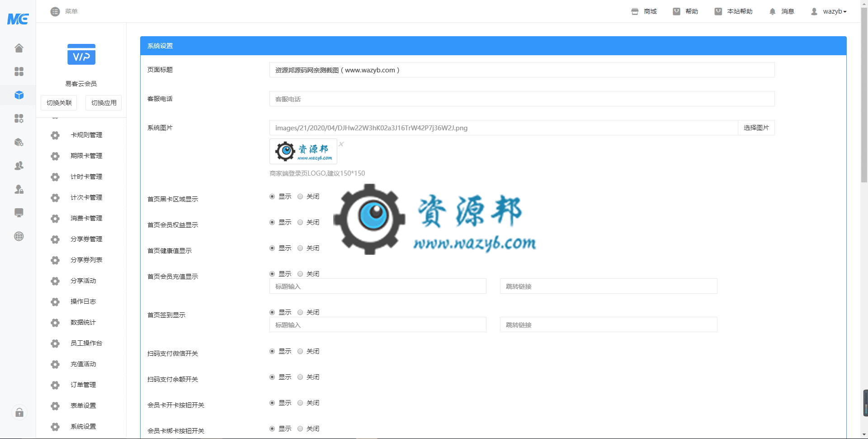Open 分享券列表 in sidebar menu

[x=86, y=260]
